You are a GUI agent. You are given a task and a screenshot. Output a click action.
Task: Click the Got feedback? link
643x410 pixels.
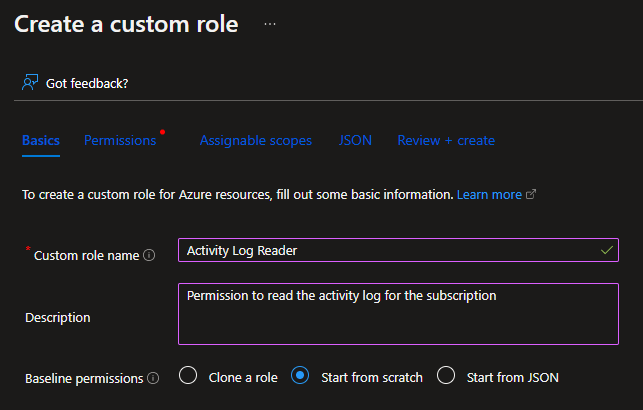click(87, 83)
